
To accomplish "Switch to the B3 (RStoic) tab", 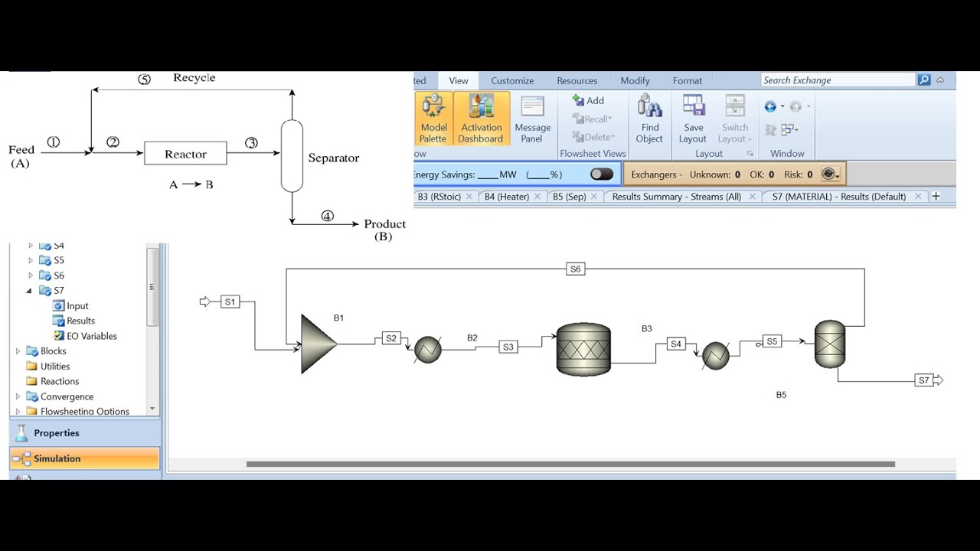I will (439, 197).
